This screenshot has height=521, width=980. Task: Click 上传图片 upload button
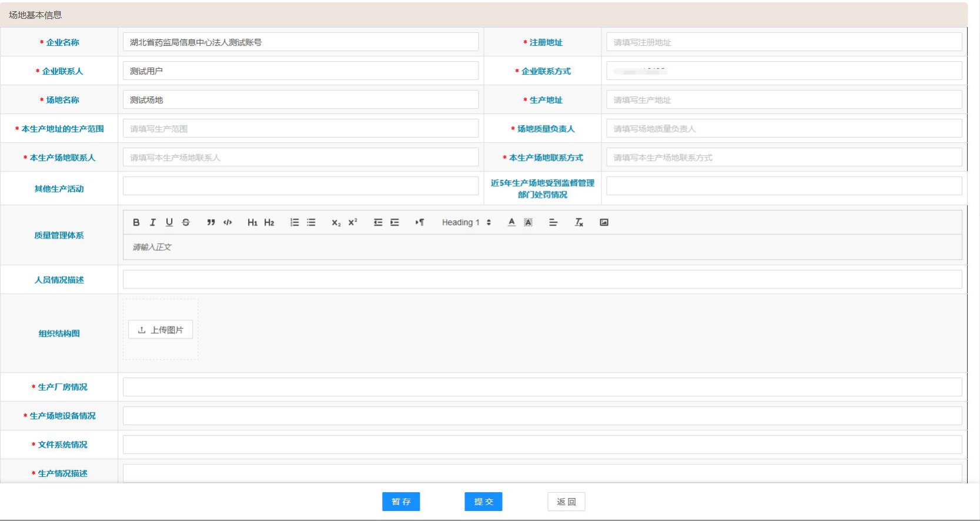160,330
